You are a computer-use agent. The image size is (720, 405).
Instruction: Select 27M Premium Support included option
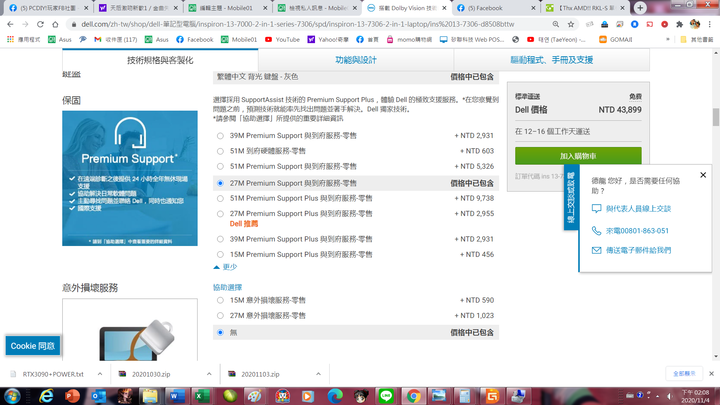tap(220, 183)
